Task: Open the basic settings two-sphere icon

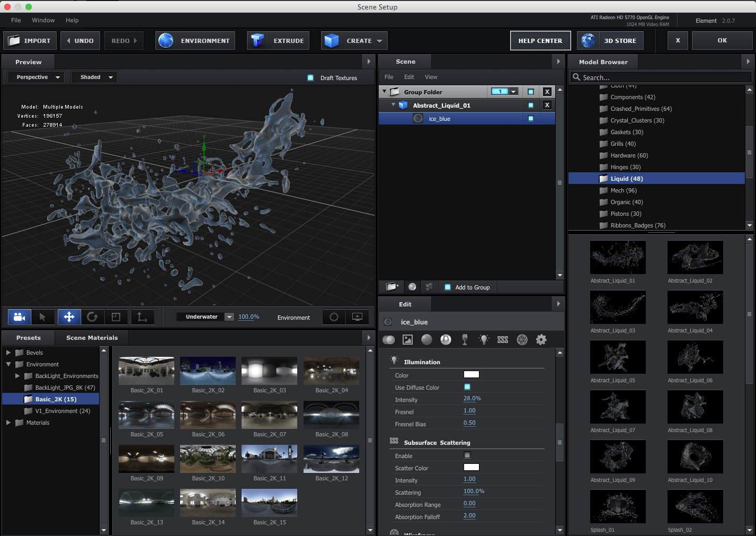Action: [x=389, y=340]
